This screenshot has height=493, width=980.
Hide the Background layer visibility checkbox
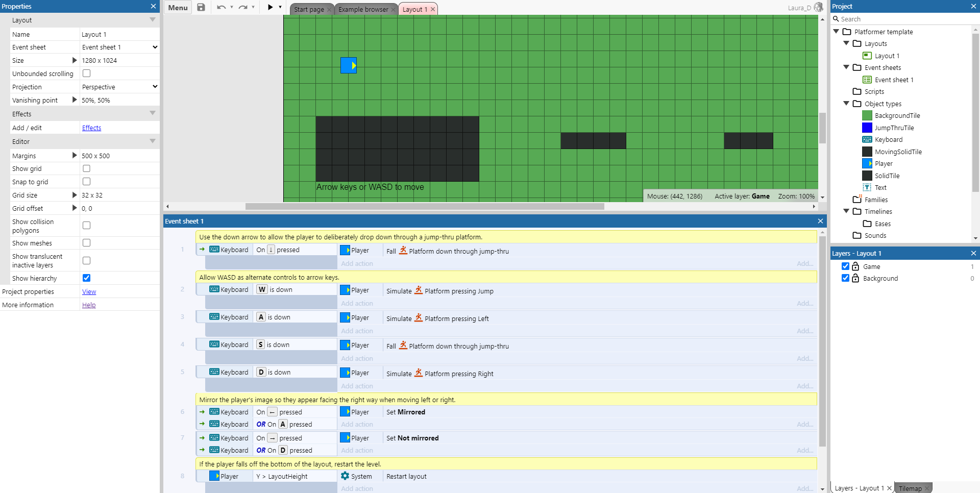pos(845,278)
